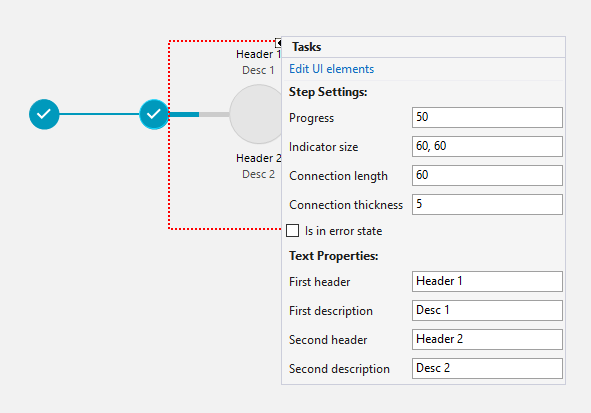This screenshot has height=413, width=591.
Task: Focus the First description input field
Action: click(487, 311)
